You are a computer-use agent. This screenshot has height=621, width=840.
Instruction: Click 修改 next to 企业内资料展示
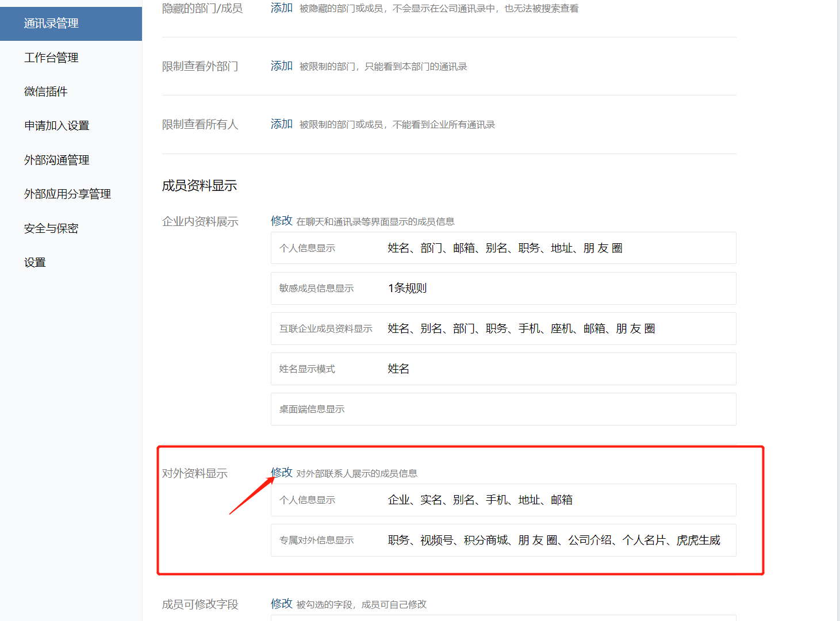(x=282, y=220)
